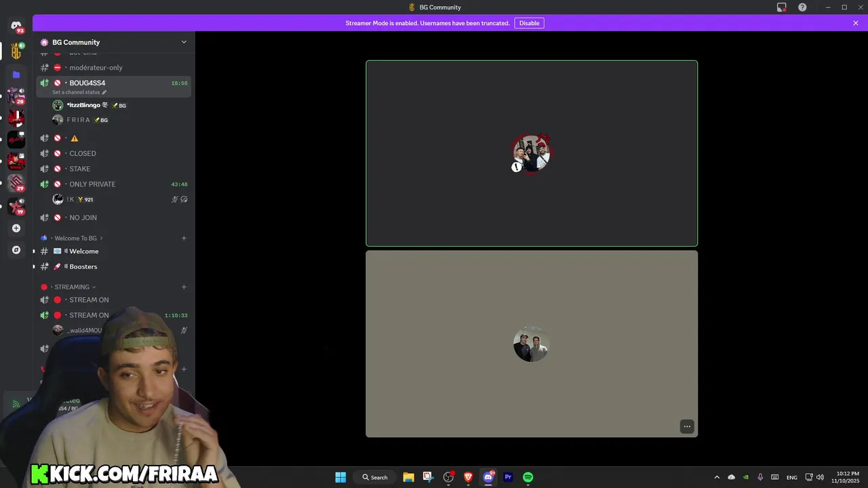Screen dimensions: 868x488
Task: Open server with 28 notification badge
Action: pos(16,96)
